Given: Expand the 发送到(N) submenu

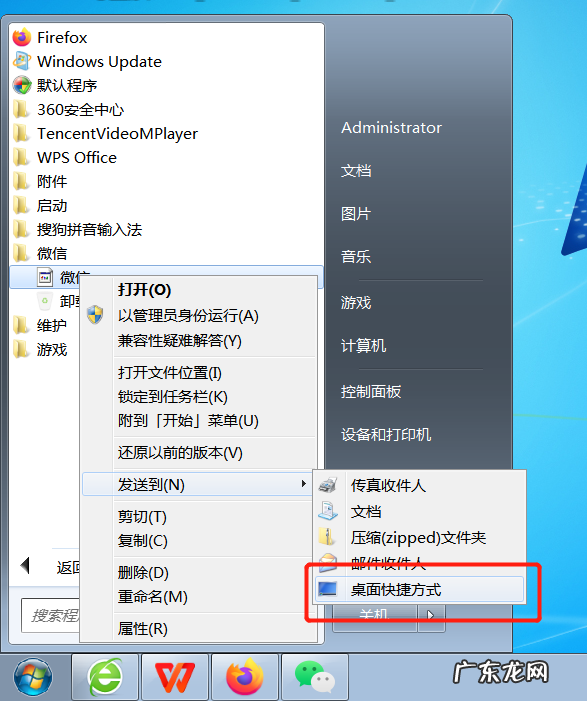Looking at the screenshot, I should 197,485.
